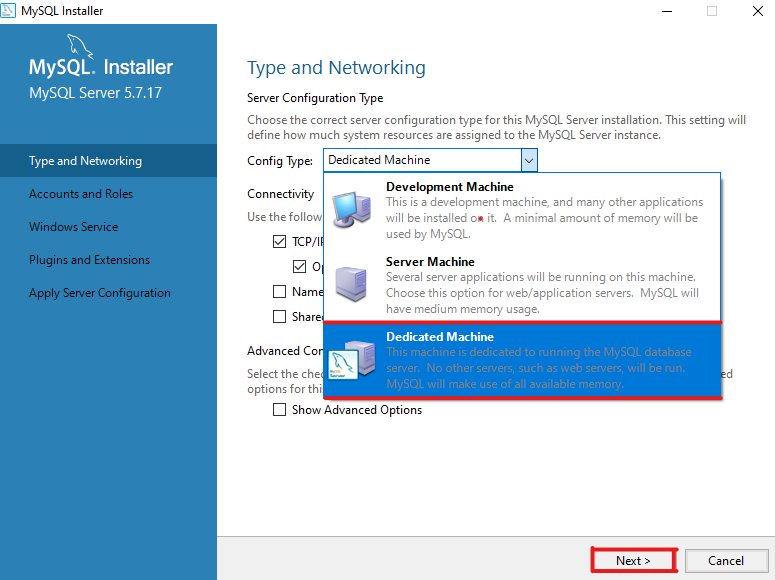
Task: Click the Server Machine tower icon
Action: pos(351,284)
